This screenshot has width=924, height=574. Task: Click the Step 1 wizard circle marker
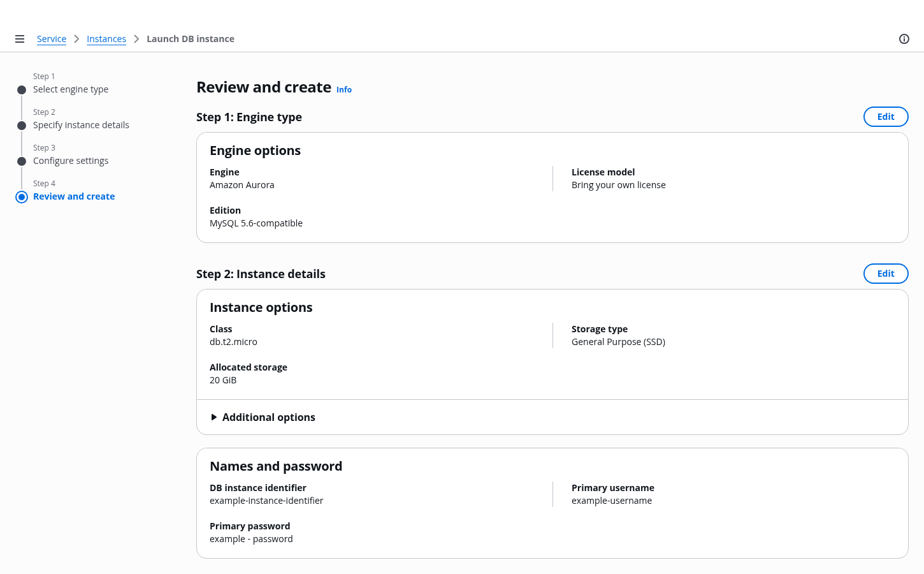[22, 90]
